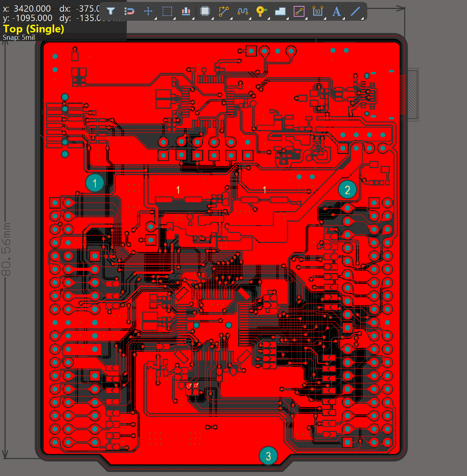Select the Place Line tool
467x476 pixels.
pos(355,11)
